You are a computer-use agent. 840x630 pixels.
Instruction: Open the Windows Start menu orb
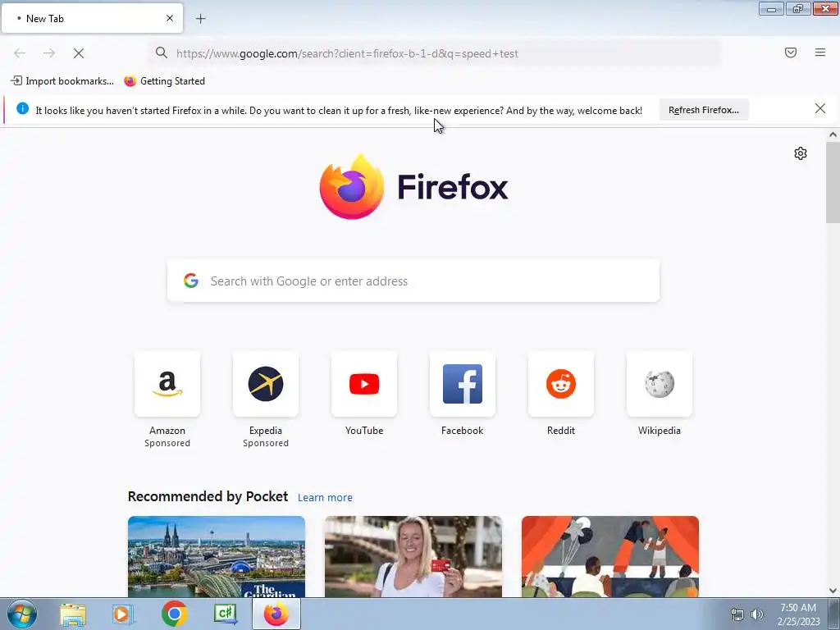(x=21, y=614)
